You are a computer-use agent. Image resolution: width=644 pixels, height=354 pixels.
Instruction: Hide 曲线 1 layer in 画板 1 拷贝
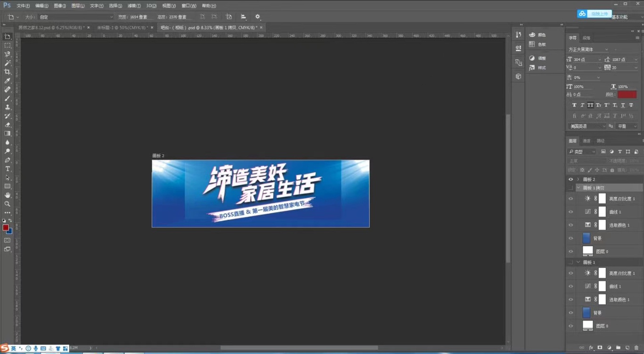point(570,212)
